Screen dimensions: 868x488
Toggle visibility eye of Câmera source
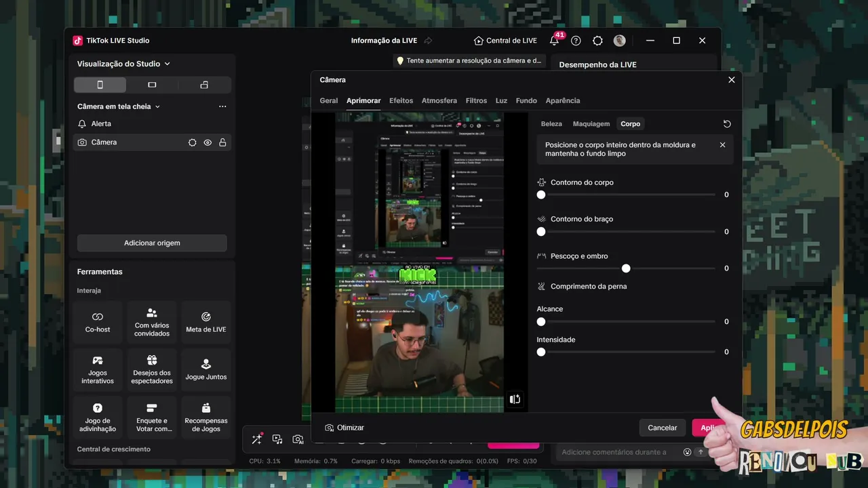[x=208, y=142]
